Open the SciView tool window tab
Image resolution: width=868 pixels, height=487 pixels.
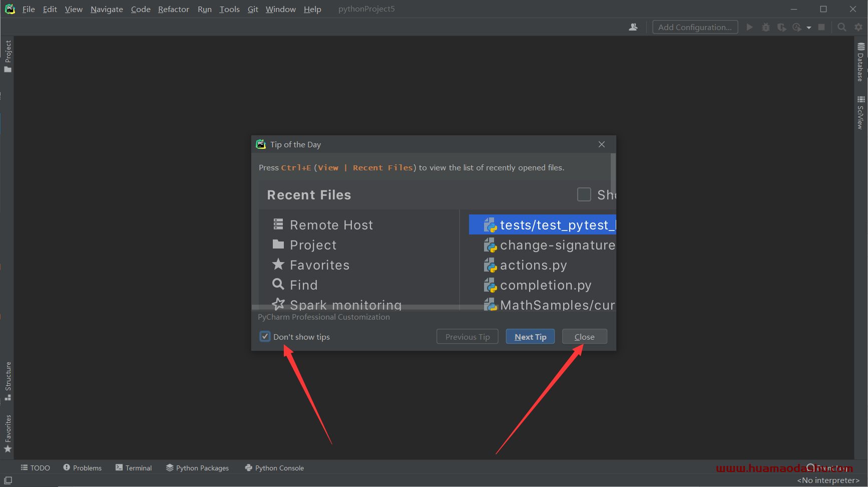[860, 113]
